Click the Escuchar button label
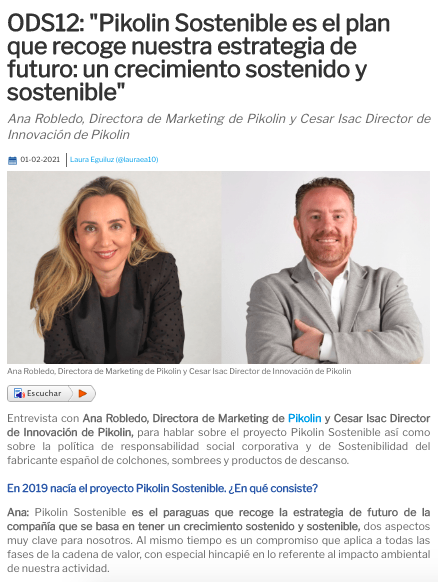Viewport: 438px width, 582px height. 44,393
